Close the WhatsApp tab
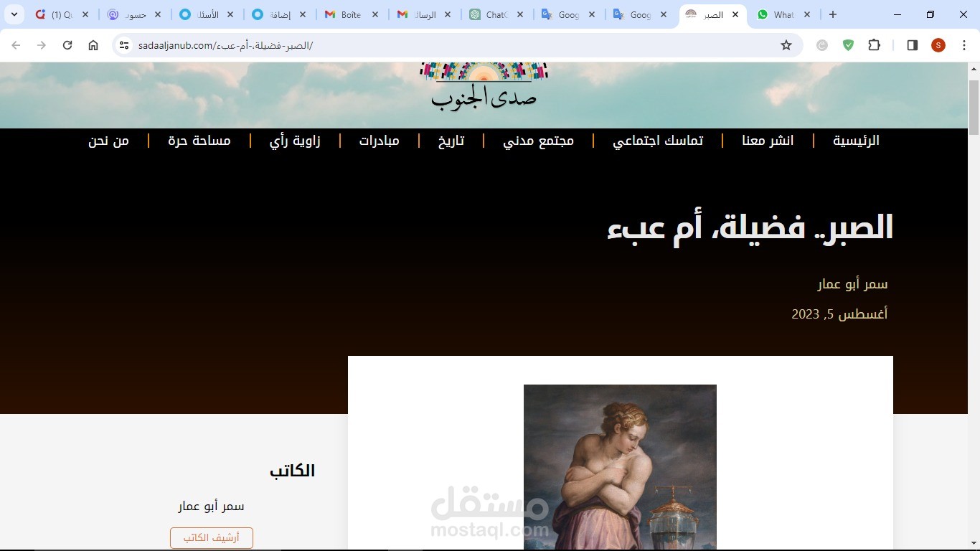This screenshot has width=980, height=551. (807, 14)
